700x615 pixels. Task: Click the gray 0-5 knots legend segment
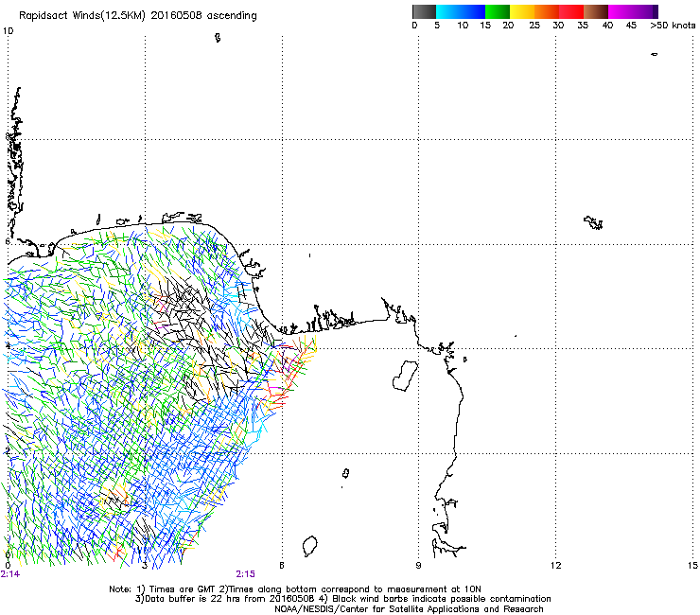pos(424,11)
